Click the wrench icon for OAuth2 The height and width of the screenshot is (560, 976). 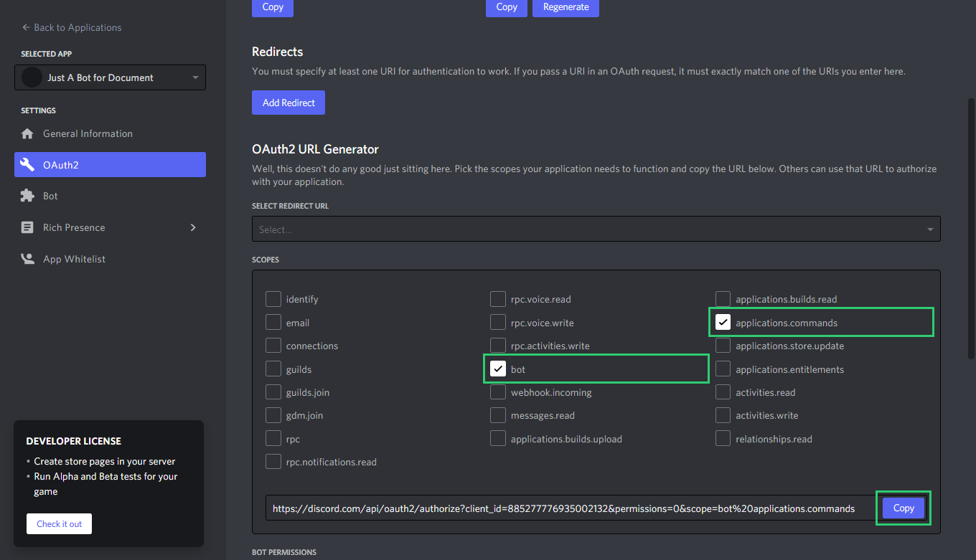pyautogui.click(x=27, y=165)
